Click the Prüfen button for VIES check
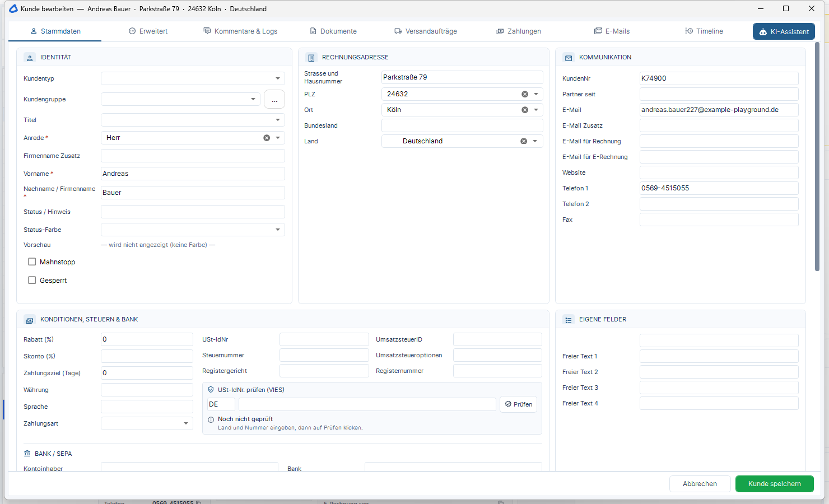 click(519, 404)
